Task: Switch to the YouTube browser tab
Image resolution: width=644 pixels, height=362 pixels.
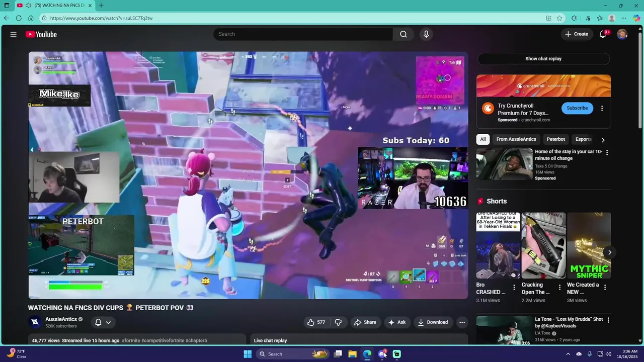Action: pos(54,6)
